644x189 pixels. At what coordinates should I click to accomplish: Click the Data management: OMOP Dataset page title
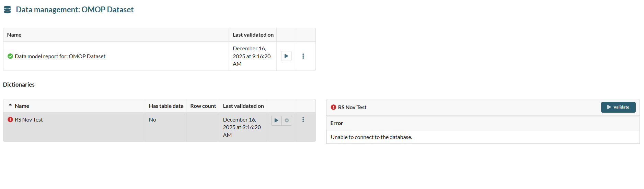(75, 10)
